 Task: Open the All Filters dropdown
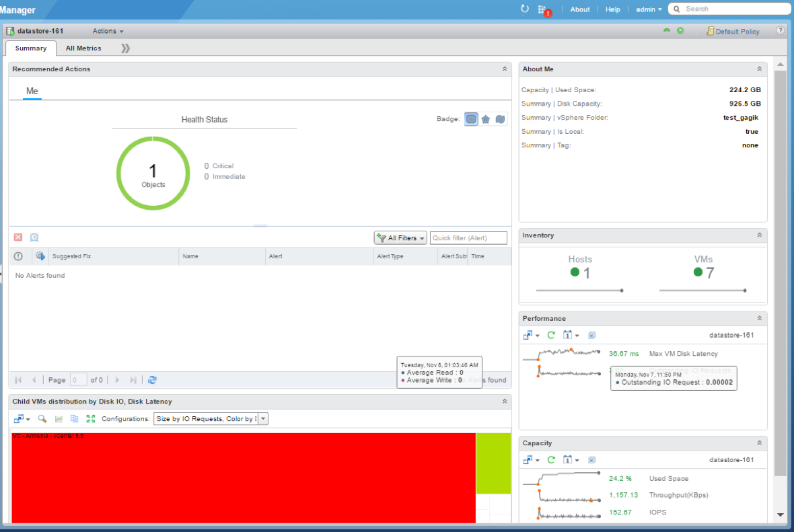pyautogui.click(x=400, y=237)
